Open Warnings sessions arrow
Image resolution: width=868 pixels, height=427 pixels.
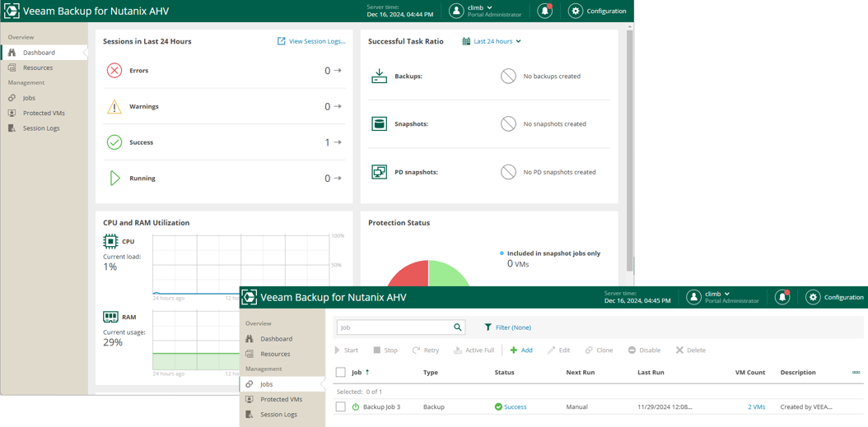click(337, 106)
